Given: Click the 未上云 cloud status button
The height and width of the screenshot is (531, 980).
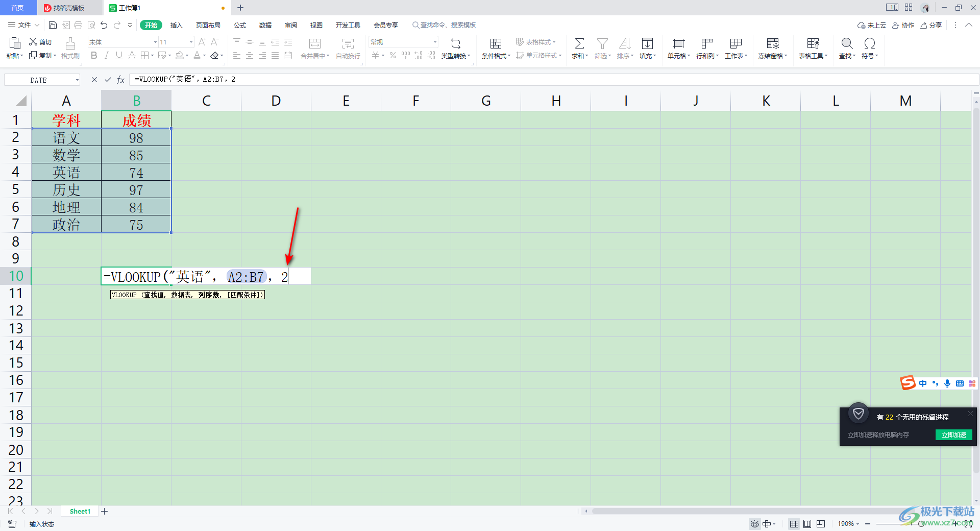Looking at the screenshot, I should 871,25.
